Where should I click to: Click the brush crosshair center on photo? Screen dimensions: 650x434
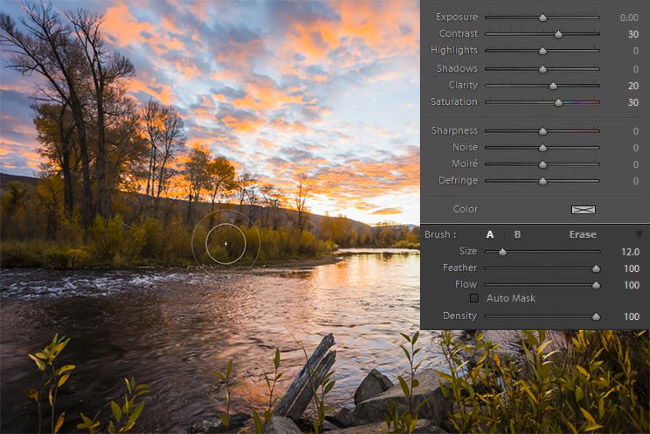point(226,244)
